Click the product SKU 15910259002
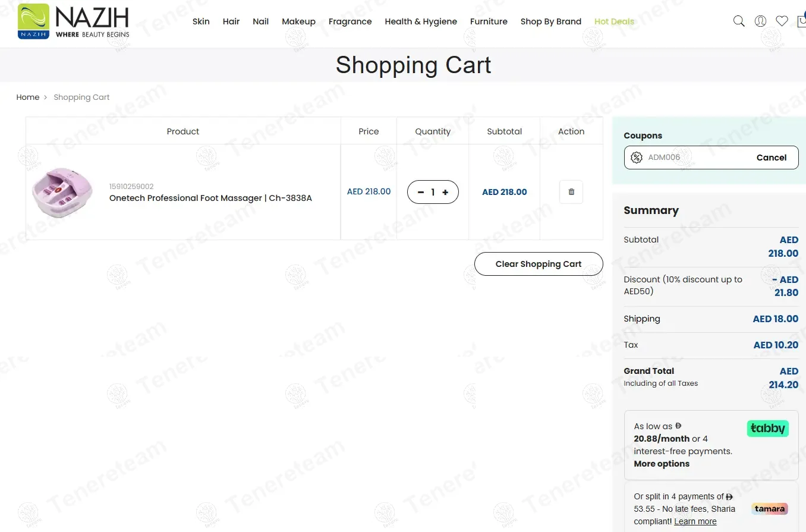 (131, 186)
